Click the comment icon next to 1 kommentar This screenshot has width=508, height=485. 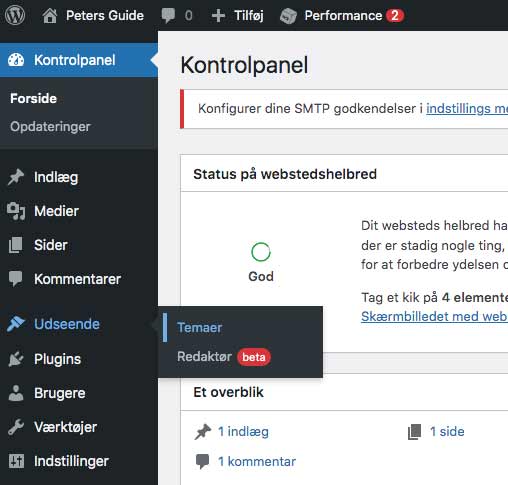[202, 462]
